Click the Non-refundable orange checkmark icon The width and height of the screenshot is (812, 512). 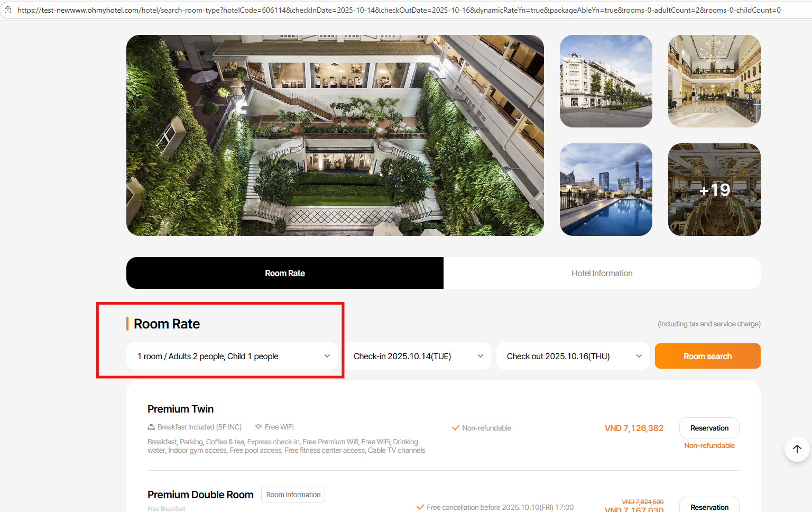click(455, 428)
